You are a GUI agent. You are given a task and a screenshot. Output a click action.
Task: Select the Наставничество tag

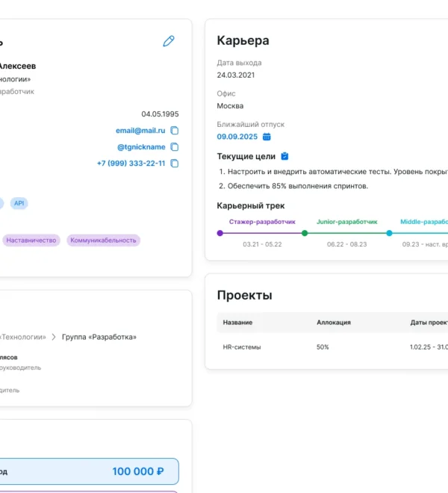[31, 241]
